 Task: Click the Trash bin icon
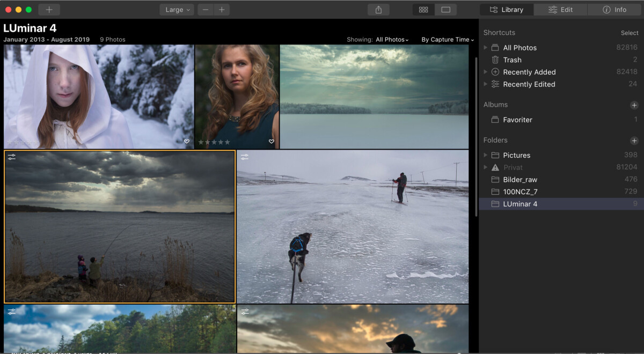point(495,60)
